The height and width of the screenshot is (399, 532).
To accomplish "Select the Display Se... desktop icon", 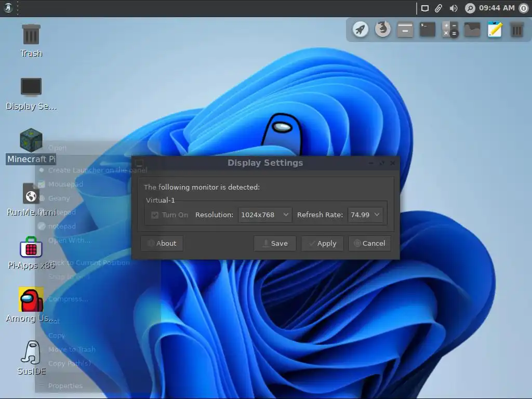I will point(31,94).
